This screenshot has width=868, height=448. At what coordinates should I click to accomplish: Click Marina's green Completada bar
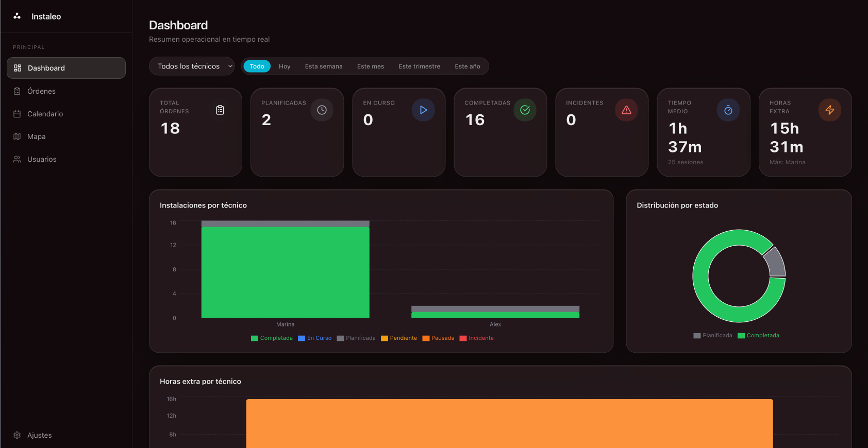click(285, 272)
